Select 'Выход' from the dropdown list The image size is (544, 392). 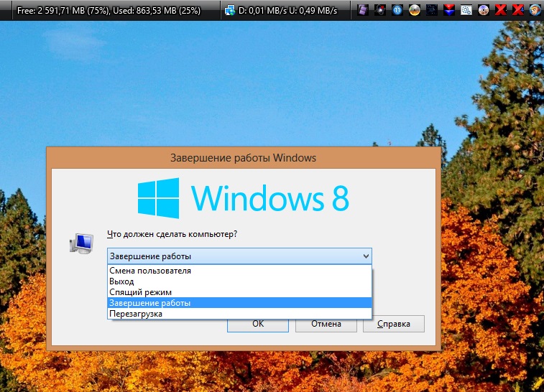(239, 281)
